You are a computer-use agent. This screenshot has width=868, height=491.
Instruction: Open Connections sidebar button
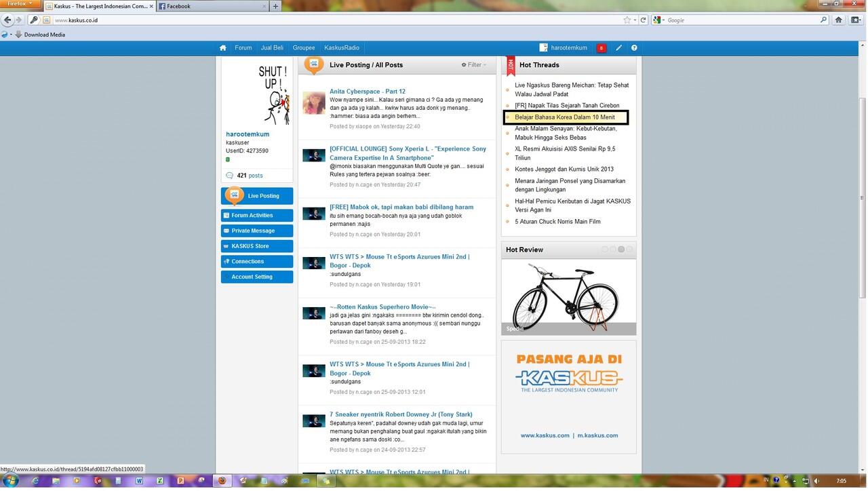257,262
